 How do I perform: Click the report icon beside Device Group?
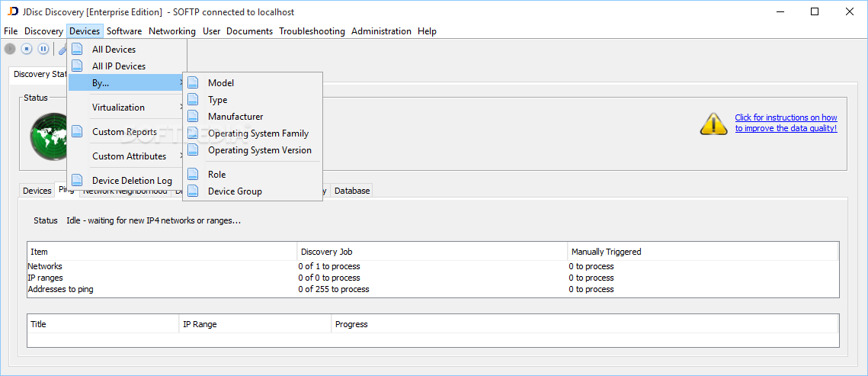click(x=193, y=191)
